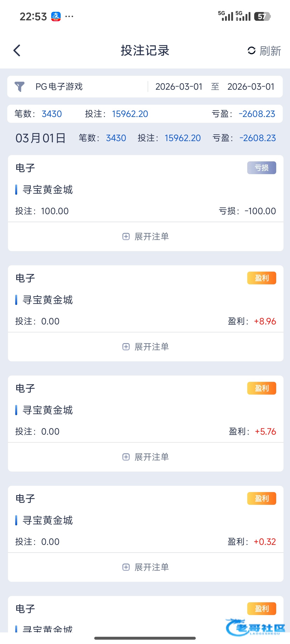Screen dimensions: 290x644
Task: Tap the 老哥社区 watermark logo
Action: point(255,627)
